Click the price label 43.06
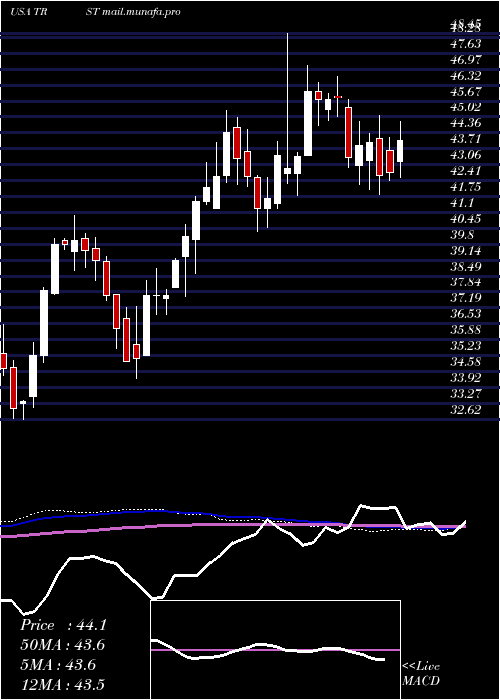Image resolution: width=500 pixels, height=700 pixels. pos(466,154)
